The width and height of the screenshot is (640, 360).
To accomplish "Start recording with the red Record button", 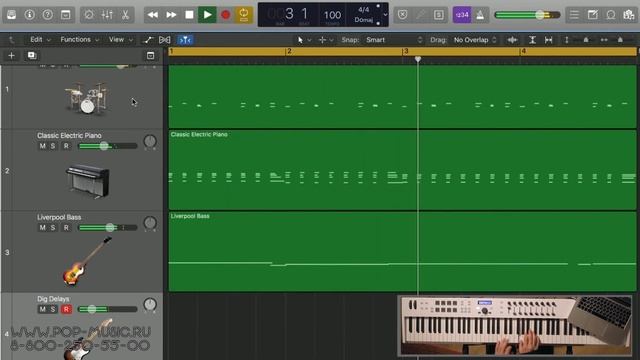I will (x=225, y=15).
